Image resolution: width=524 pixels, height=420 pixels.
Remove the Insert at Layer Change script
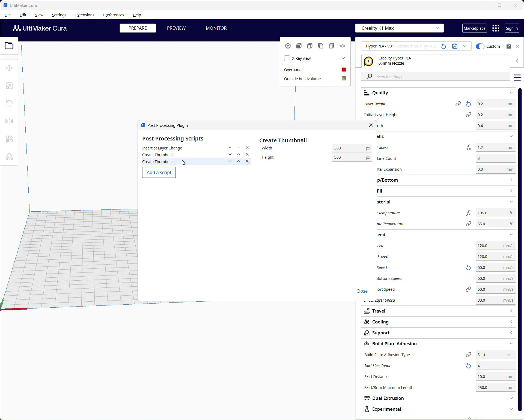[x=247, y=148]
